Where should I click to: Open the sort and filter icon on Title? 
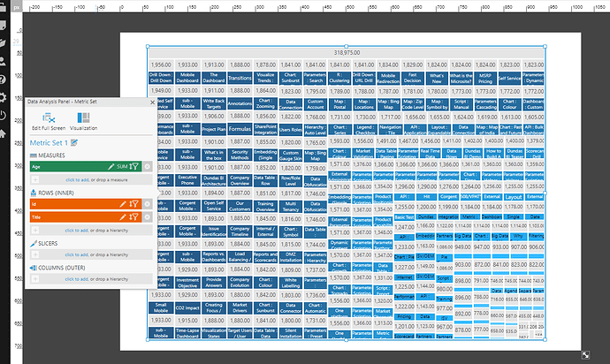pyautogui.click(x=133, y=217)
